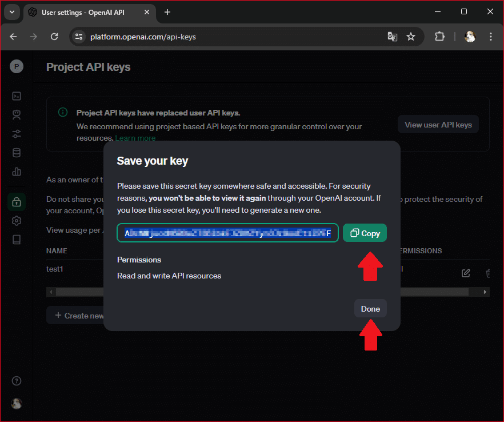The image size is (504, 422).
Task: Open the Help question mark icon
Action: pos(17,381)
